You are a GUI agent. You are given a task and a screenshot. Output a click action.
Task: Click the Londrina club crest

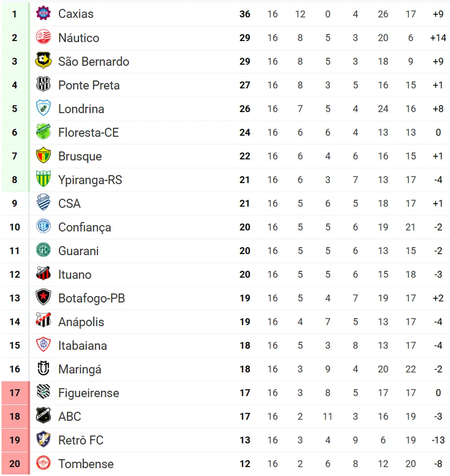click(x=43, y=109)
